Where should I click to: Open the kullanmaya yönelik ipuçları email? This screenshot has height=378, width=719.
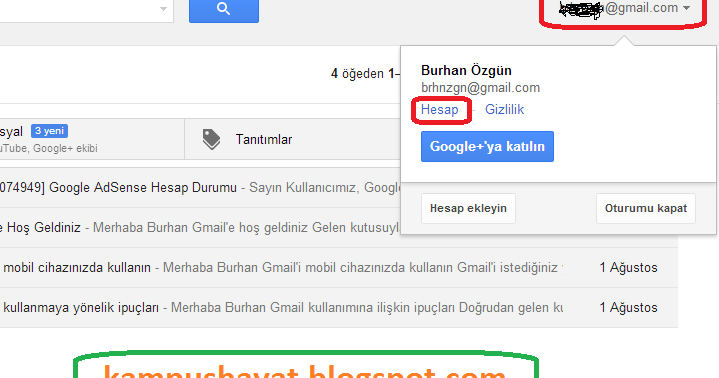click(x=339, y=307)
